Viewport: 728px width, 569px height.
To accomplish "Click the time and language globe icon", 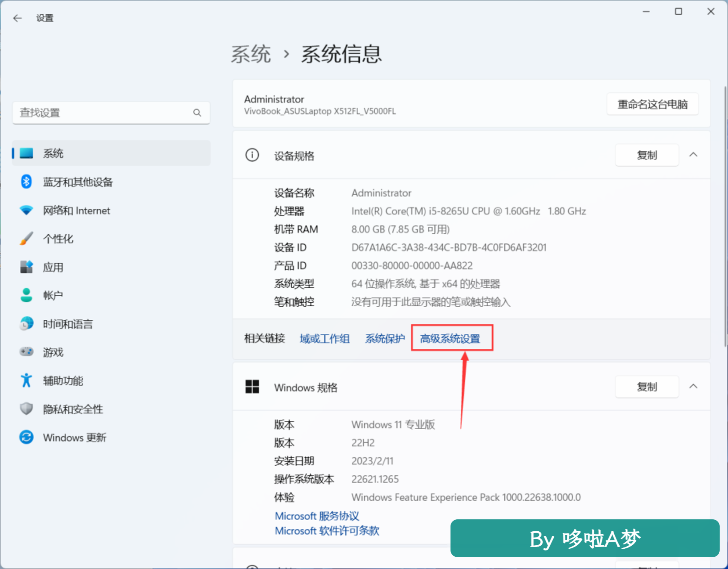I will coord(26,323).
